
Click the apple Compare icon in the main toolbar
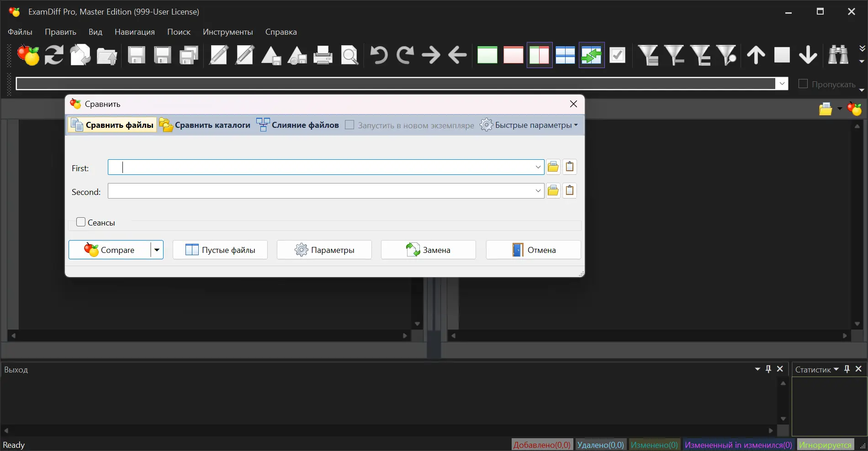pyautogui.click(x=28, y=55)
